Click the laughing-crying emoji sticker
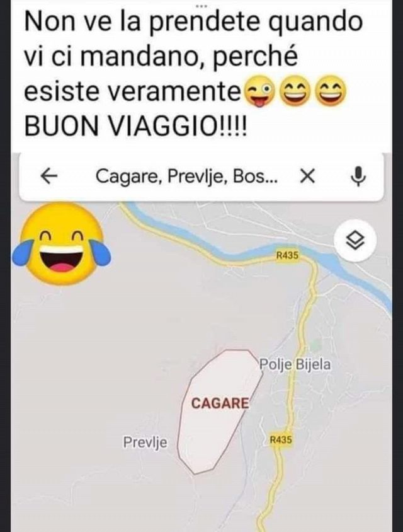This screenshot has width=403, height=532. point(62,243)
